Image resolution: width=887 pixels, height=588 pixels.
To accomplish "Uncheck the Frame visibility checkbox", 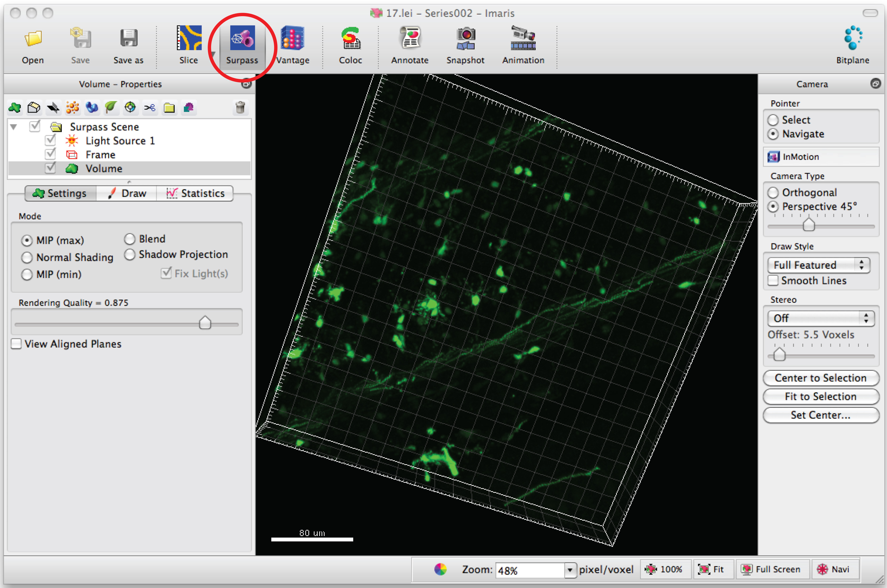I will [x=50, y=154].
